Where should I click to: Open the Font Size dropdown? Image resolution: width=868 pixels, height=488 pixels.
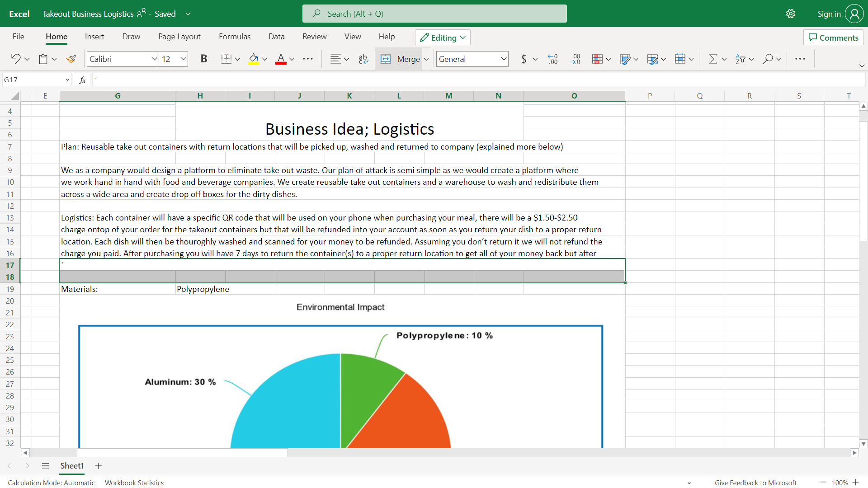(x=183, y=59)
